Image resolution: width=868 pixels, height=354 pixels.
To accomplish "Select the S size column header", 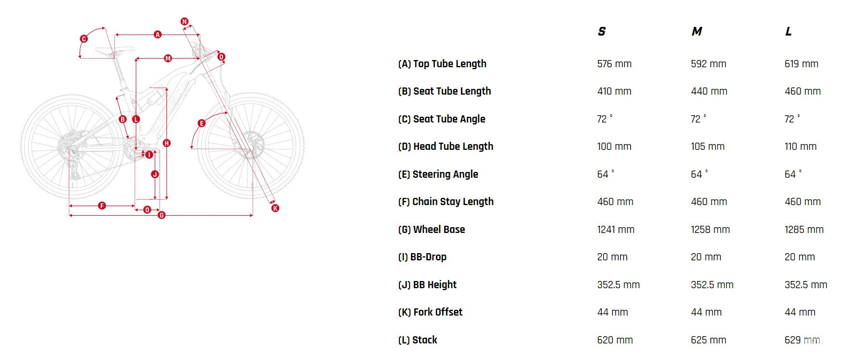I will click(602, 32).
